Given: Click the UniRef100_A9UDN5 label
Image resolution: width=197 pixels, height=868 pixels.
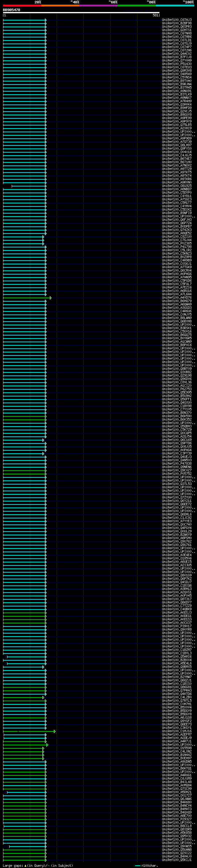Looking at the screenshot, I should [177, 761].
